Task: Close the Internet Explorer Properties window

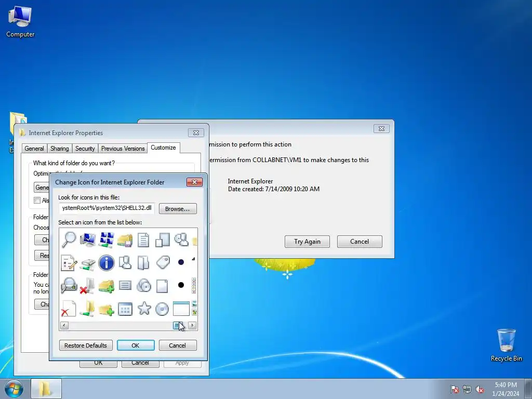Action: coord(196,132)
